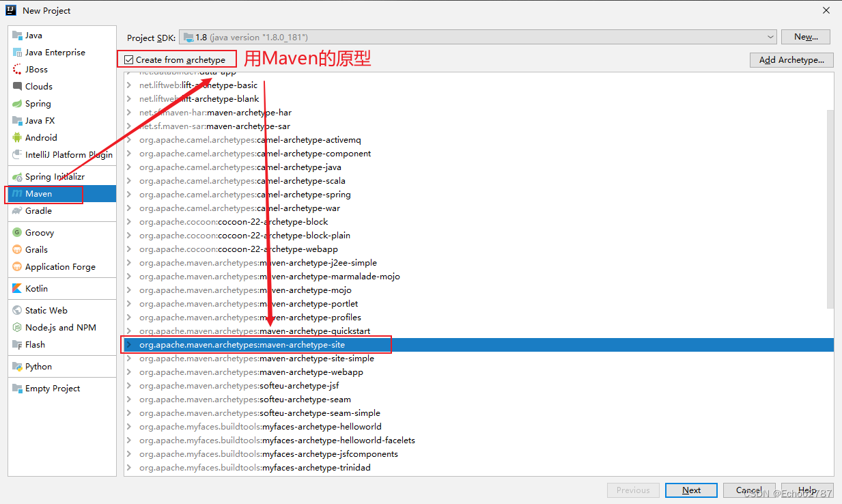842x504 pixels.
Task: Click the JBoss icon
Action: pyautogui.click(x=17, y=70)
